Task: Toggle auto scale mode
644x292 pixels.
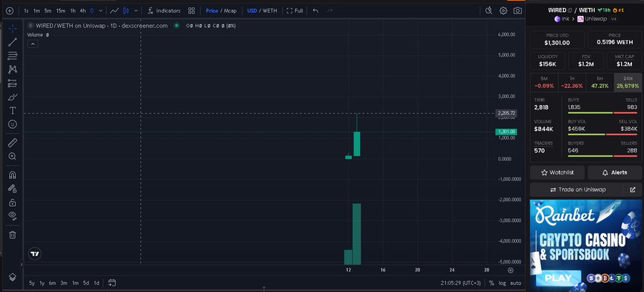Action: (515, 283)
